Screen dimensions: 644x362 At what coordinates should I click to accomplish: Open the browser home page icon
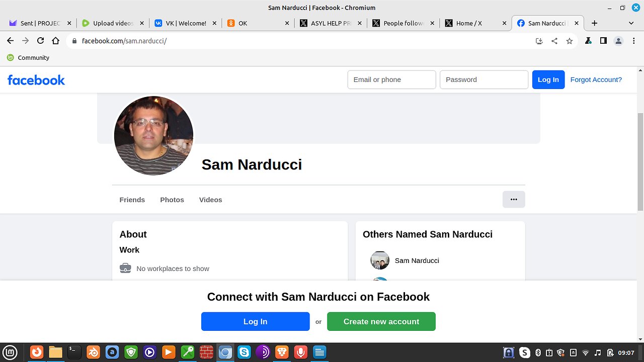[56, 41]
